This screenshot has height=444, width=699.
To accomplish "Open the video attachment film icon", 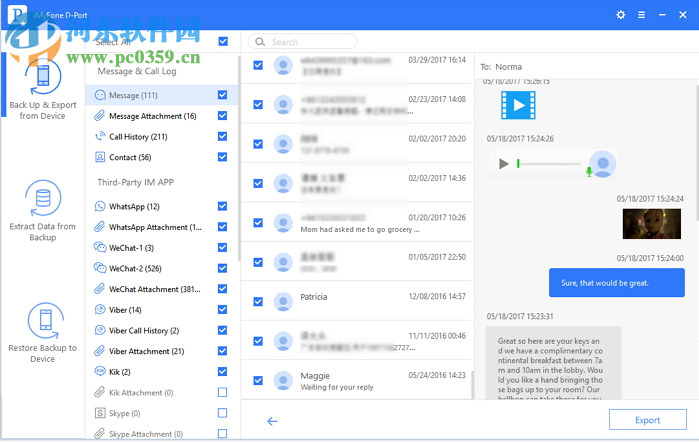I will pos(518,105).
